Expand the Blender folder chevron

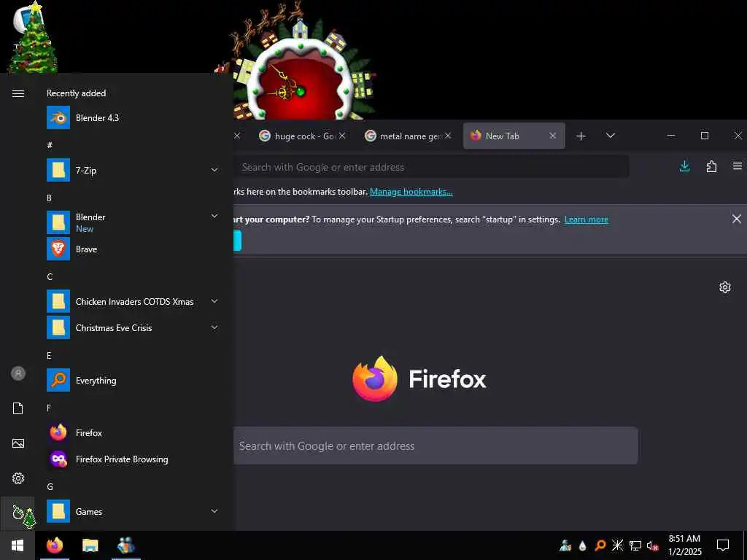(214, 216)
